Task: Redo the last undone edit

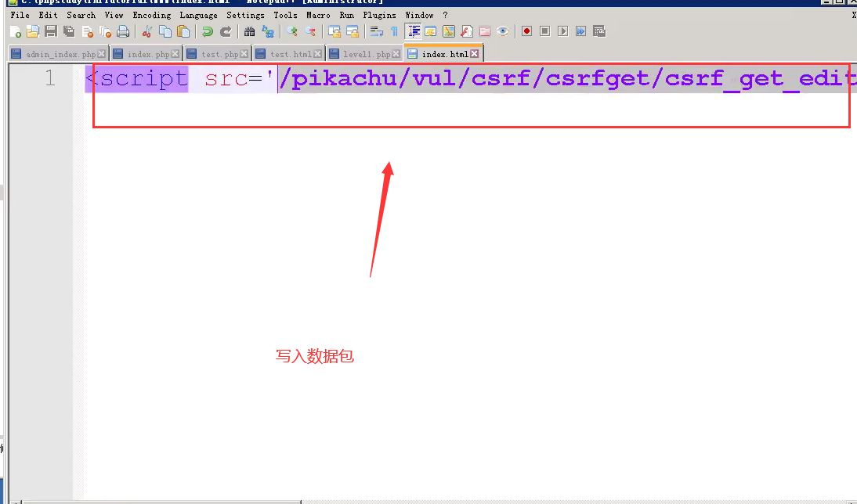Action: pos(225,31)
